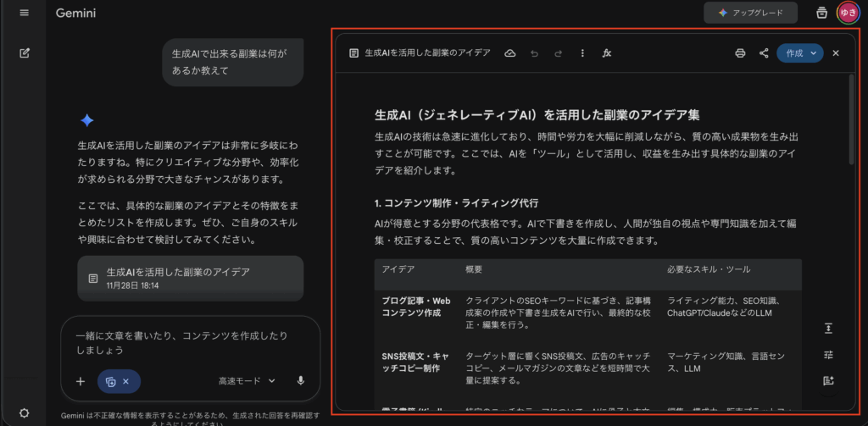Deselect the Canvas tool chip in the prompt box
The image size is (868, 426).
[x=125, y=382]
